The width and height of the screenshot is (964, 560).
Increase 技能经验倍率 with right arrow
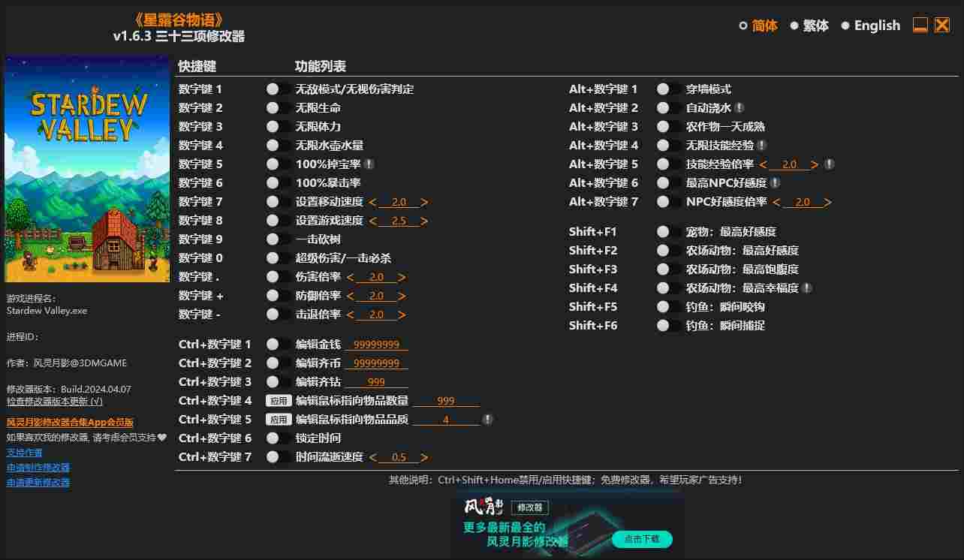(x=815, y=164)
